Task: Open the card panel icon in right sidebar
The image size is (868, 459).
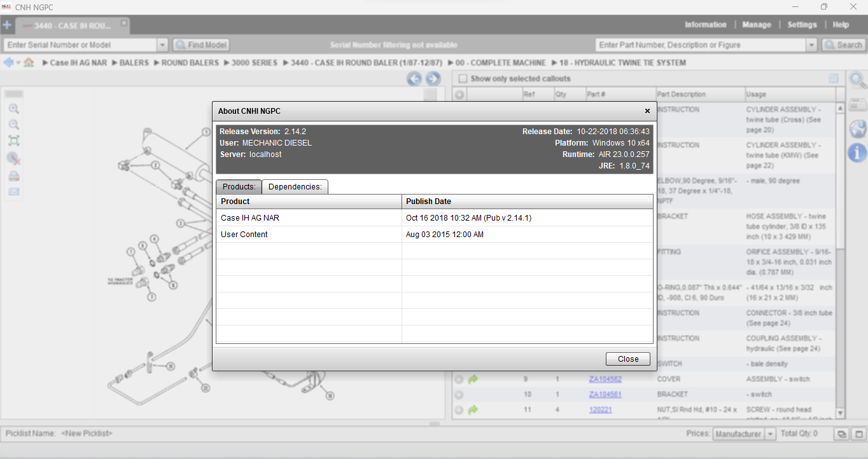Action: coord(858,105)
